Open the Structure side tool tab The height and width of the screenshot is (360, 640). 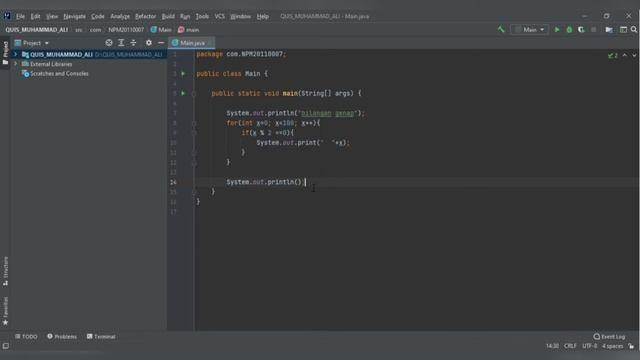click(x=5, y=271)
